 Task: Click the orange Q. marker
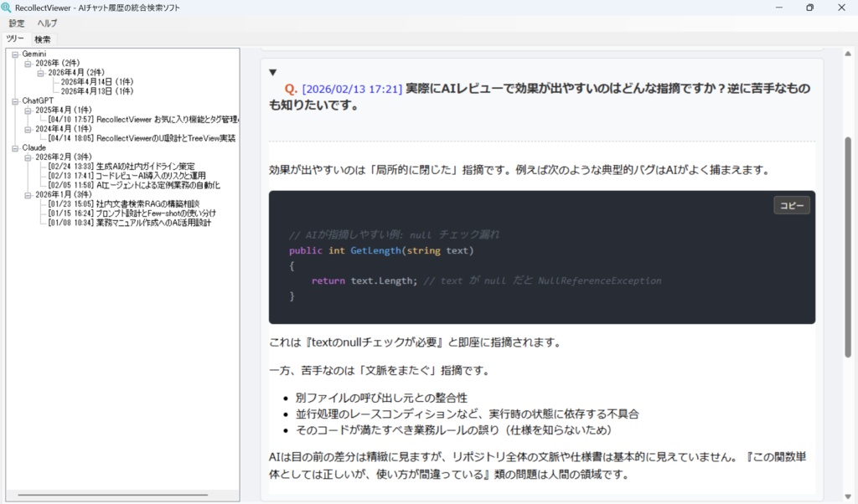[291, 89]
